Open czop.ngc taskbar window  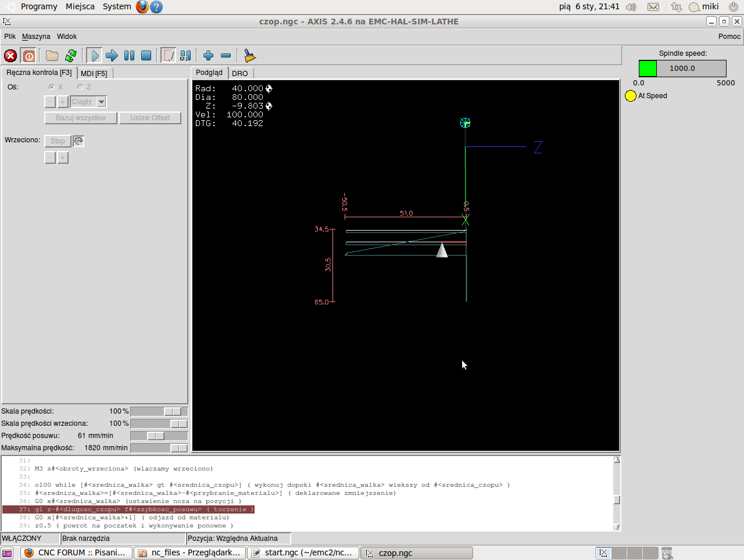[x=417, y=553]
